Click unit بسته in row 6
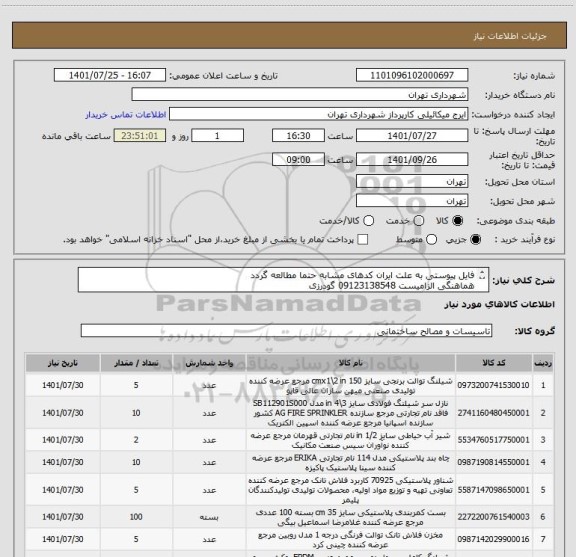576x557 pixels. 209,517
